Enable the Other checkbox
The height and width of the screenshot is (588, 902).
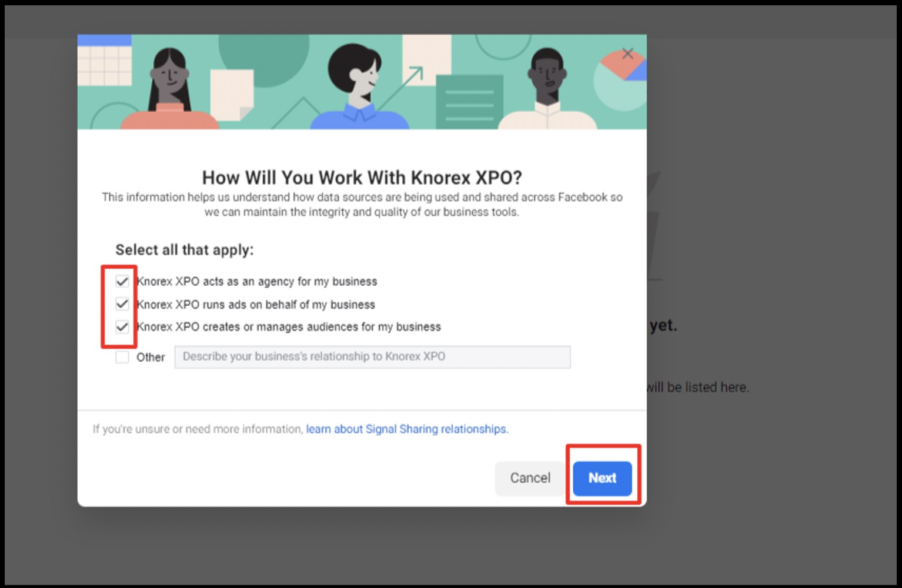pyautogui.click(x=122, y=357)
